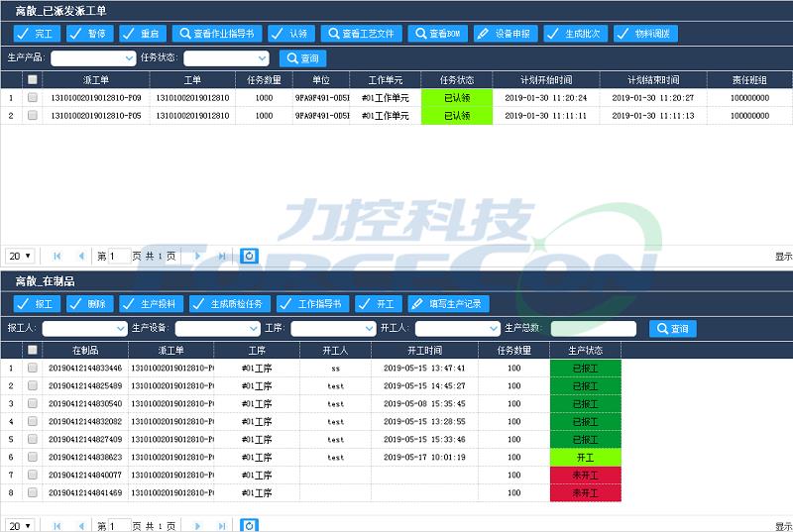The image size is (793, 532).
Task: Sort by the 派工单 column in upper grid
Action: point(96,80)
